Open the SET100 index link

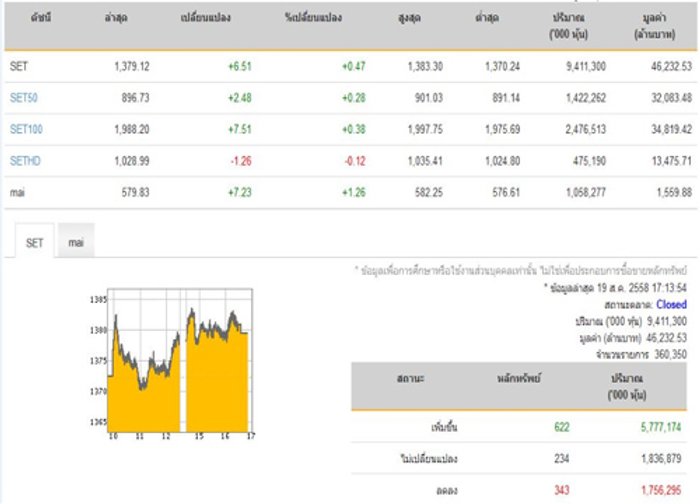pyautogui.click(x=26, y=129)
